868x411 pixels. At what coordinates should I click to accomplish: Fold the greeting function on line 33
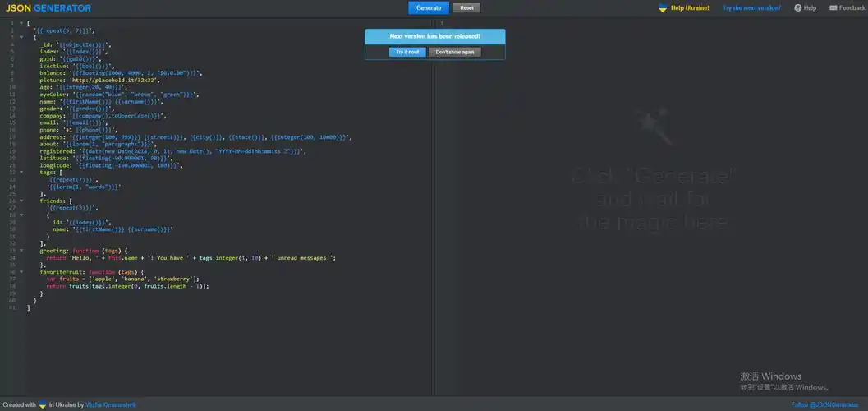pyautogui.click(x=22, y=250)
